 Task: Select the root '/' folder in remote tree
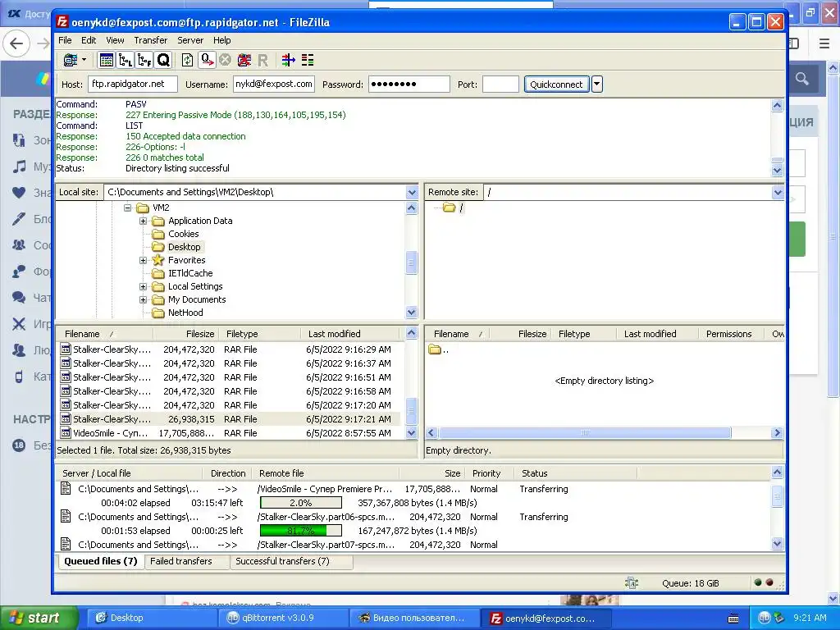click(x=461, y=208)
